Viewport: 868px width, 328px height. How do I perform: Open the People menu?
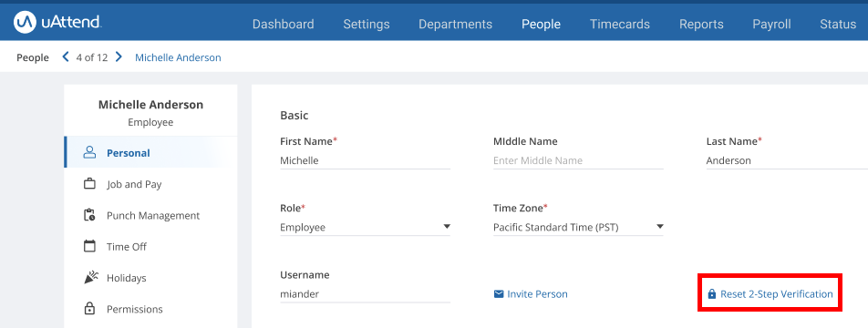click(x=541, y=25)
